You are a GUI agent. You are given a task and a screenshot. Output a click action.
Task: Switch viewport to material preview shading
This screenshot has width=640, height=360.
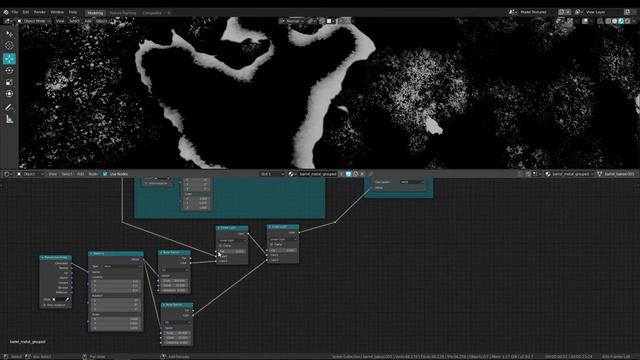(x=621, y=21)
